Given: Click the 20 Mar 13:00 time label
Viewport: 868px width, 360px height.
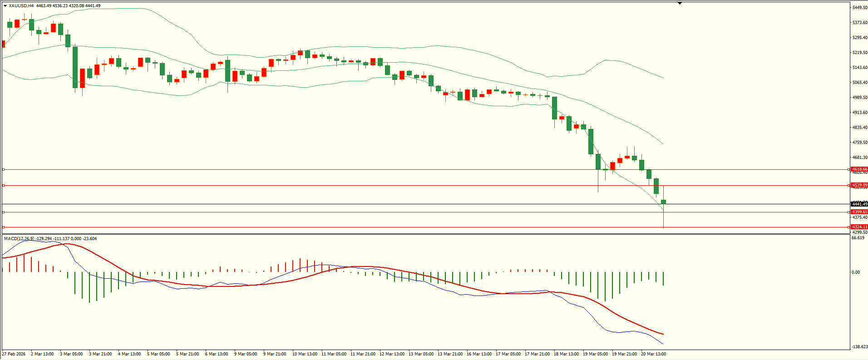Looking at the screenshot, I should coord(653,354).
